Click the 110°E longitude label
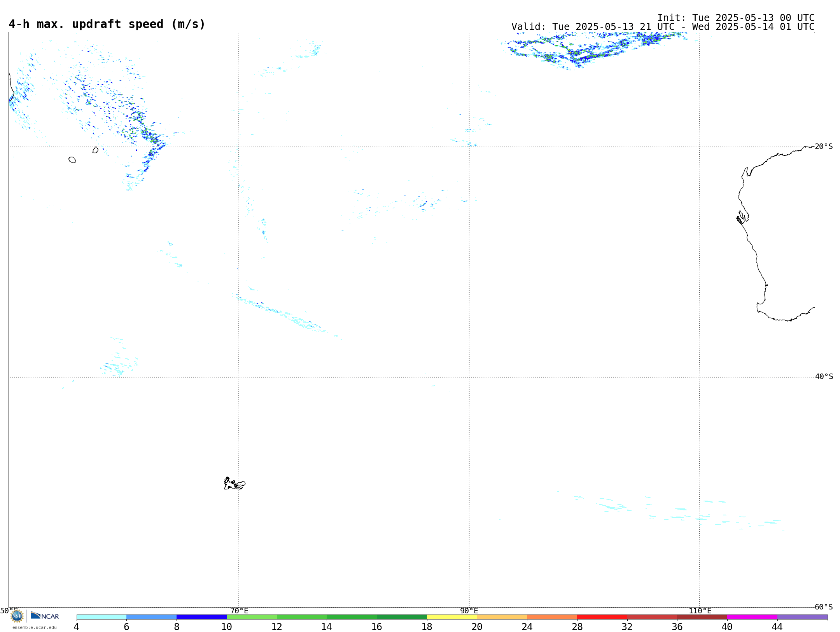The width and height of the screenshot is (840, 632). tap(700, 611)
